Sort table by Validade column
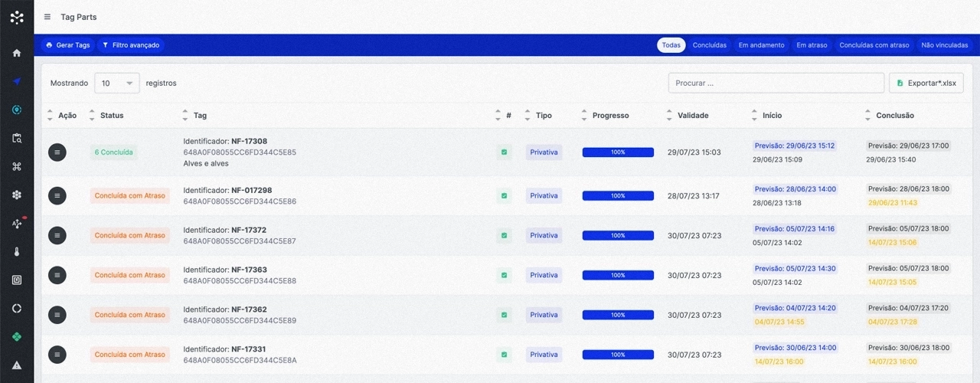980x383 pixels. tap(692, 116)
